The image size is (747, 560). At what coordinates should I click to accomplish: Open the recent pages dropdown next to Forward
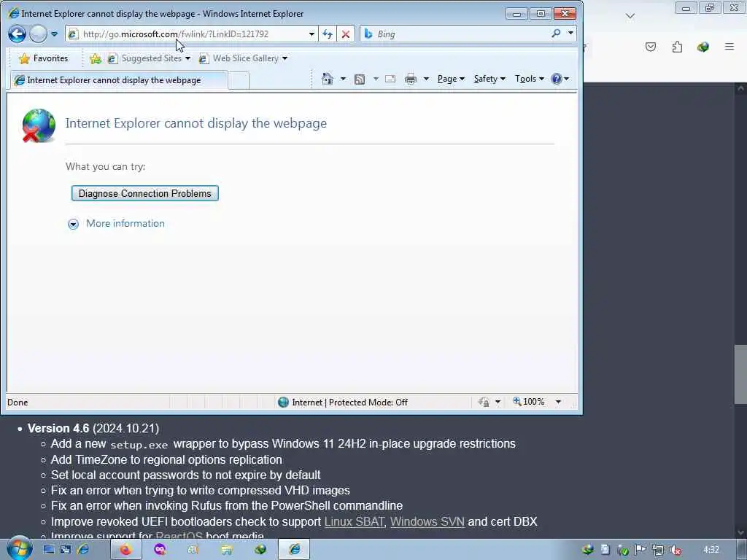point(54,34)
